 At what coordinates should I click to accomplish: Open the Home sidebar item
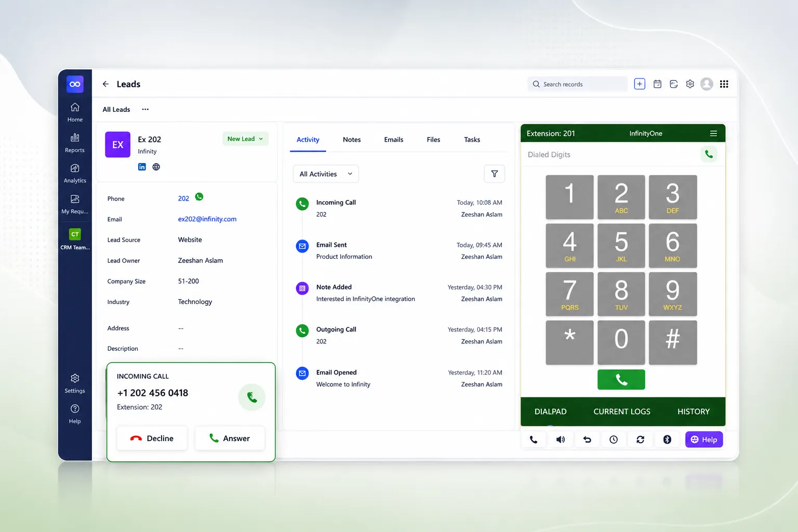click(x=75, y=112)
